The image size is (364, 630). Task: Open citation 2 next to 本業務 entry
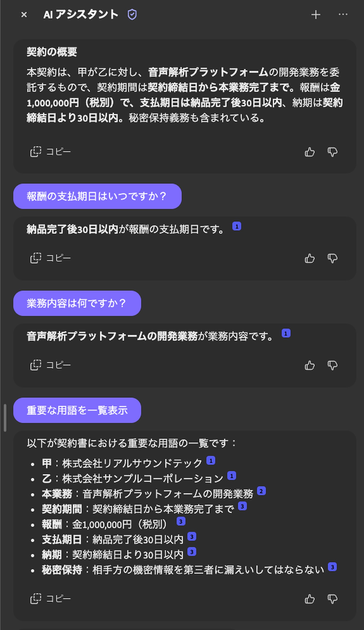click(261, 491)
